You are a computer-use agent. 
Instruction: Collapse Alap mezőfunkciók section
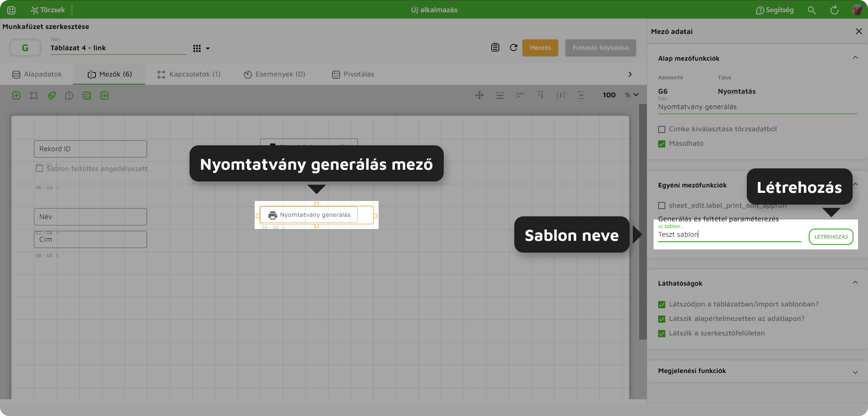click(x=855, y=58)
